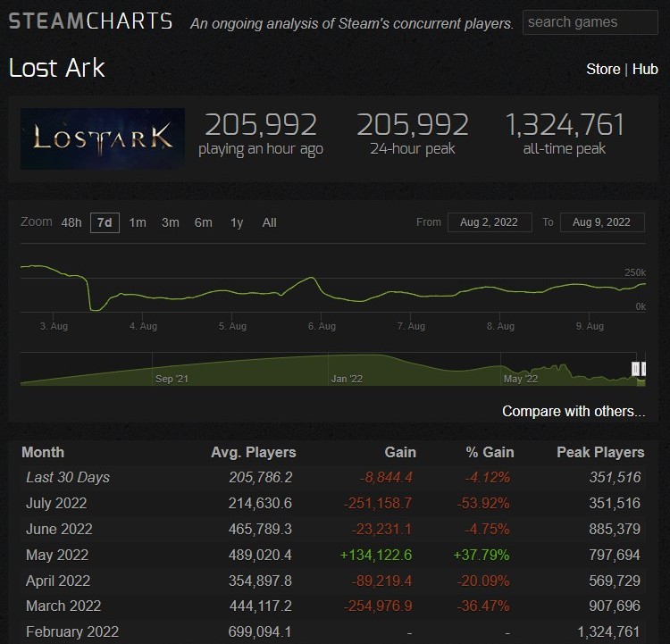Set chart zoom to All
The image size is (670, 644).
269,222
